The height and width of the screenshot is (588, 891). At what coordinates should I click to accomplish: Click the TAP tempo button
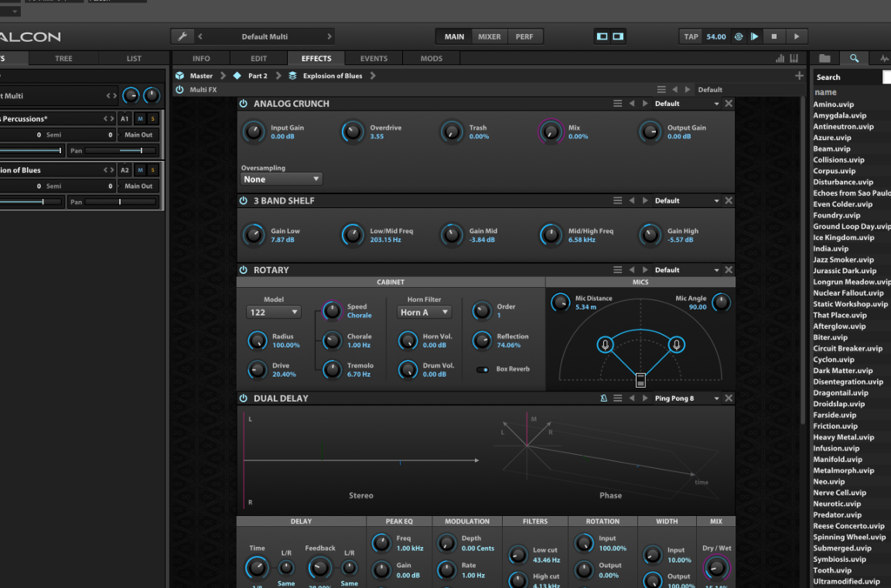click(691, 37)
